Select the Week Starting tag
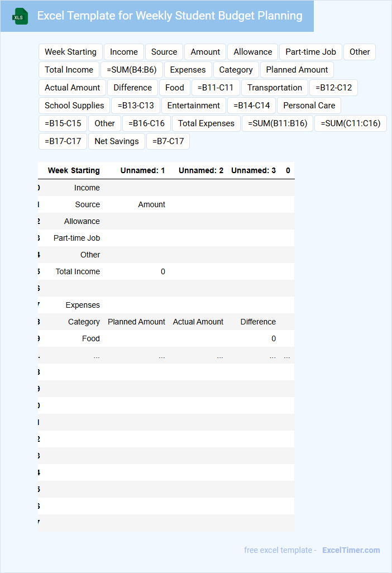The height and width of the screenshot is (573, 392). click(x=70, y=52)
